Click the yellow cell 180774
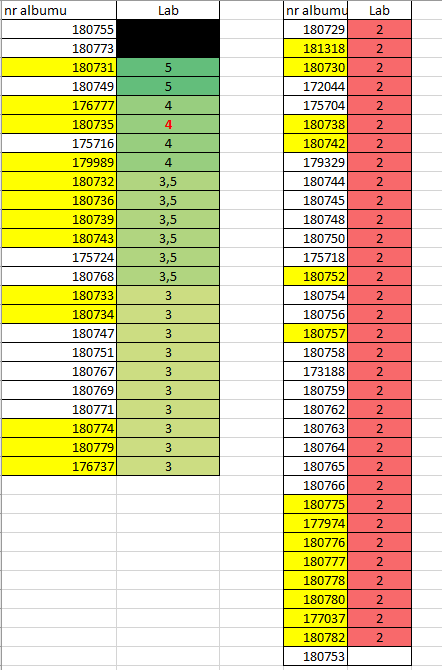 click(59, 429)
